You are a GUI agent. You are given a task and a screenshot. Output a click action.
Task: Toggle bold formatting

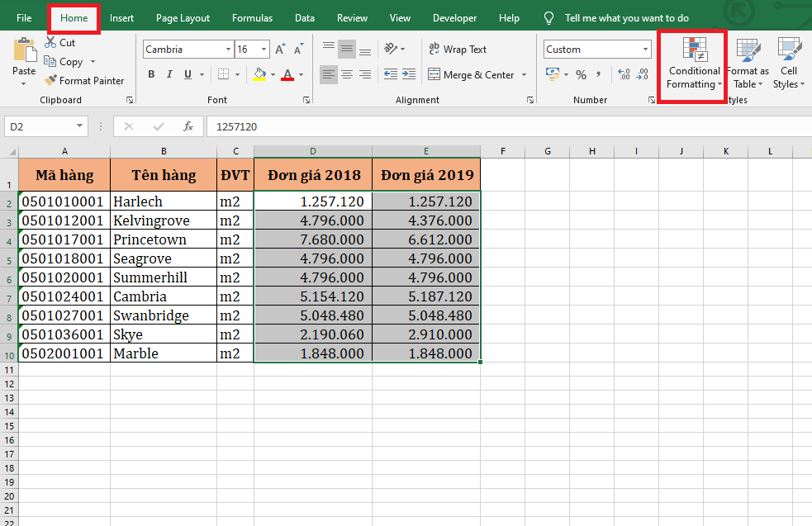151,75
